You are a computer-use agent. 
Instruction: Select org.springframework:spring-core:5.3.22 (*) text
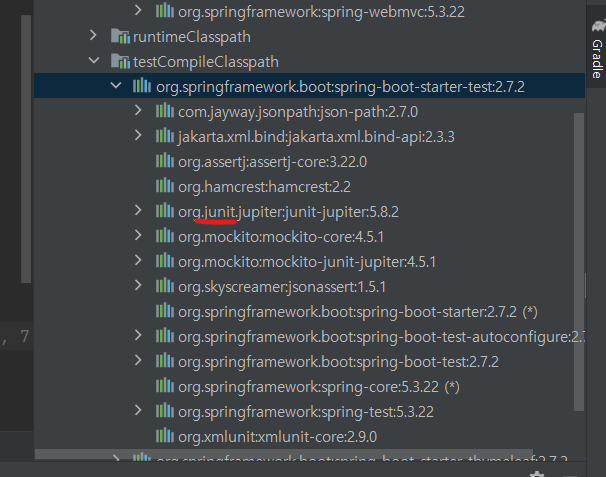coord(319,387)
